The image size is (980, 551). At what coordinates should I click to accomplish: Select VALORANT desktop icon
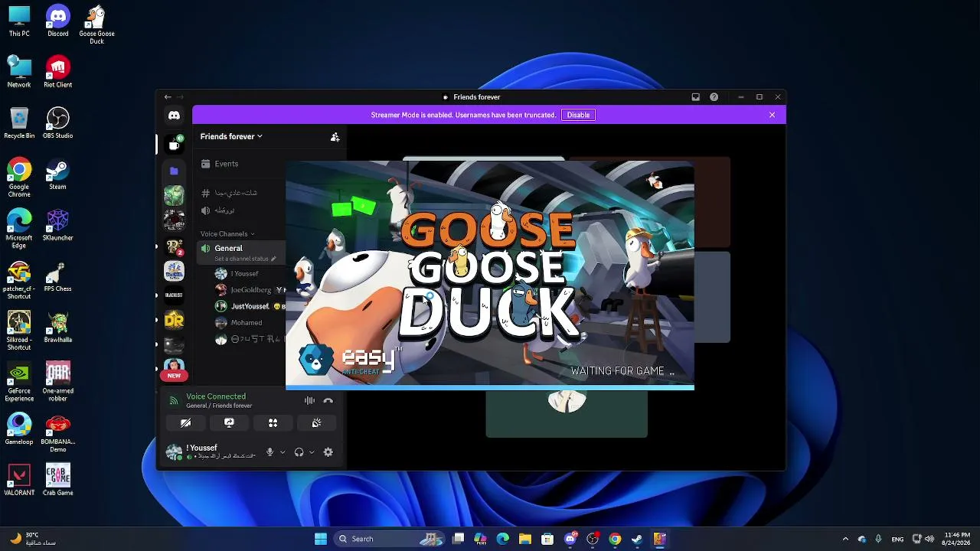pos(19,481)
